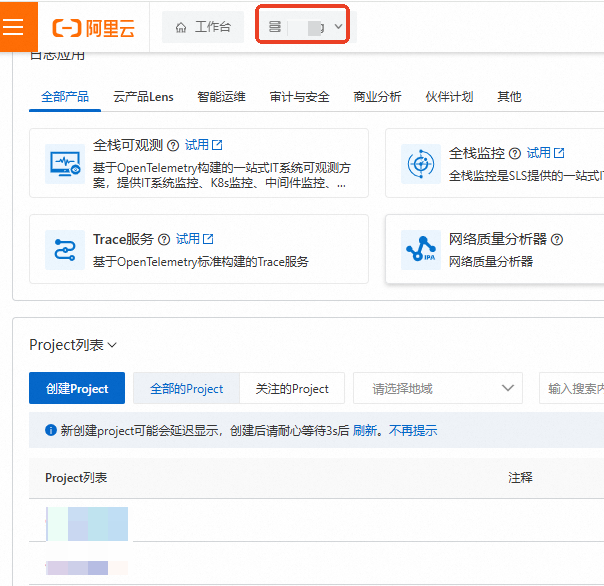Open the 请选择地域 region dropdown
This screenshot has height=586, width=604.
pos(438,388)
